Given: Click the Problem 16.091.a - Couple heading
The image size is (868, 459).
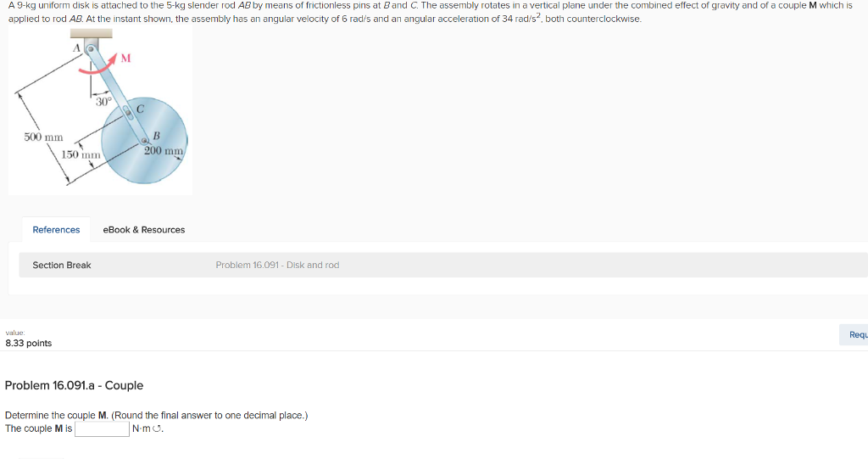Looking at the screenshot, I should pyautogui.click(x=74, y=385).
